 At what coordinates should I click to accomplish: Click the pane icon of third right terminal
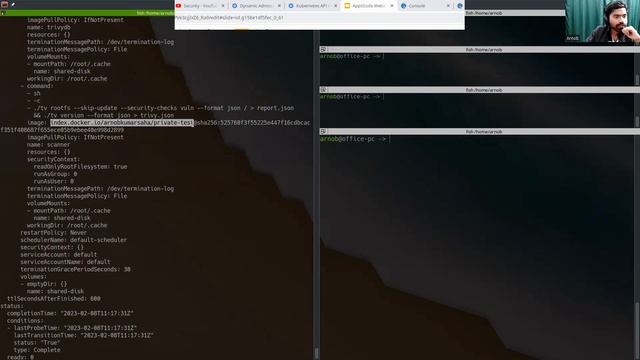coord(323,131)
